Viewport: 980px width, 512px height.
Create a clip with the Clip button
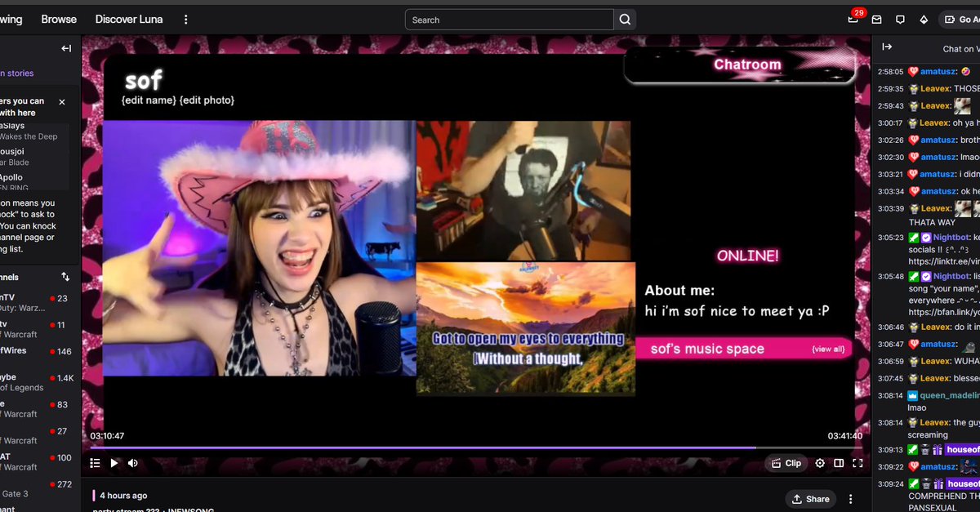pyautogui.click(x=786, y=463)
